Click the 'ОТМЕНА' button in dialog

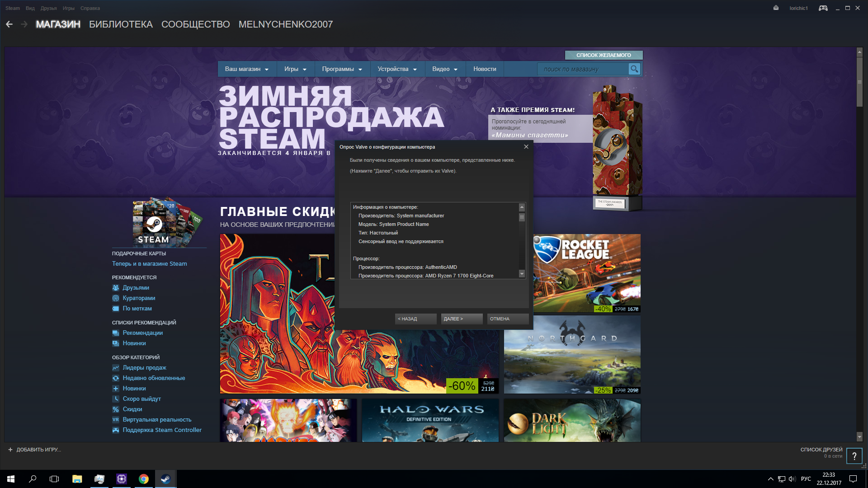508,319
